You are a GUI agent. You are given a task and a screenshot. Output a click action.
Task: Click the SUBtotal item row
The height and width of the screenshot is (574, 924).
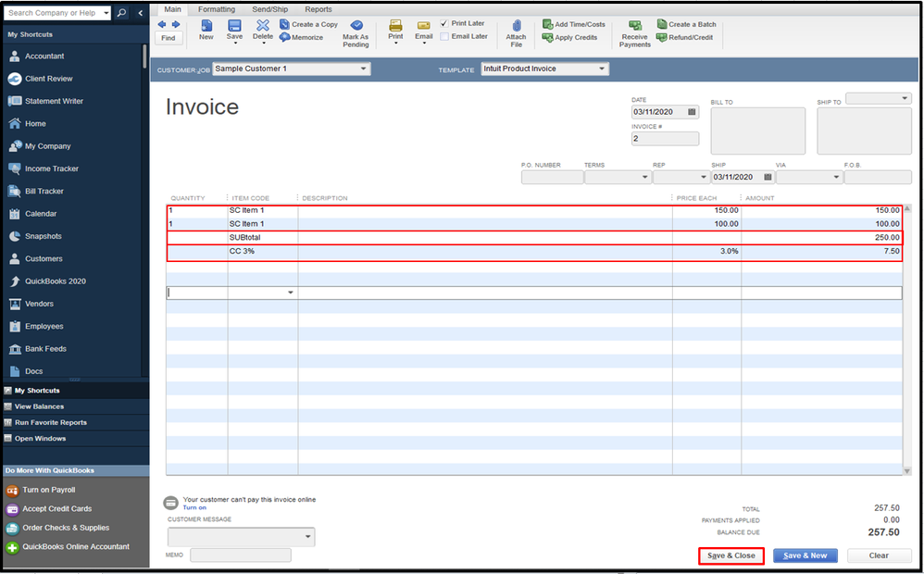[534, 238]
